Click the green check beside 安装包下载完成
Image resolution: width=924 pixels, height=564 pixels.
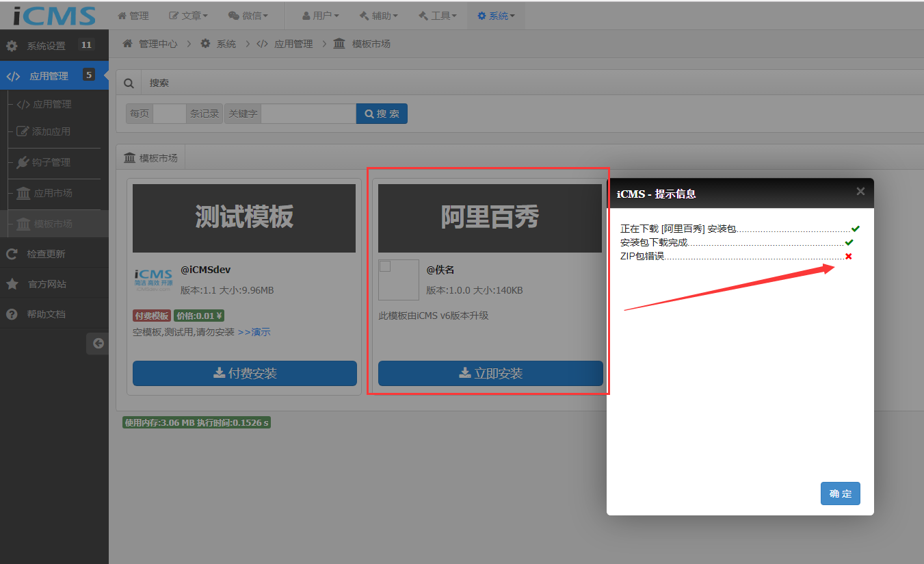tap(849, 242)
